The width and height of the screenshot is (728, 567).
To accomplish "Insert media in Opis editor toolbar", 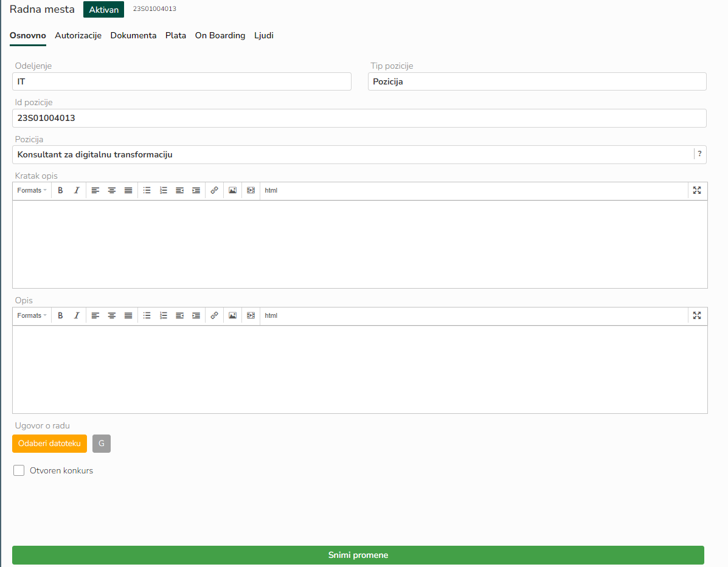I will 251,315.
